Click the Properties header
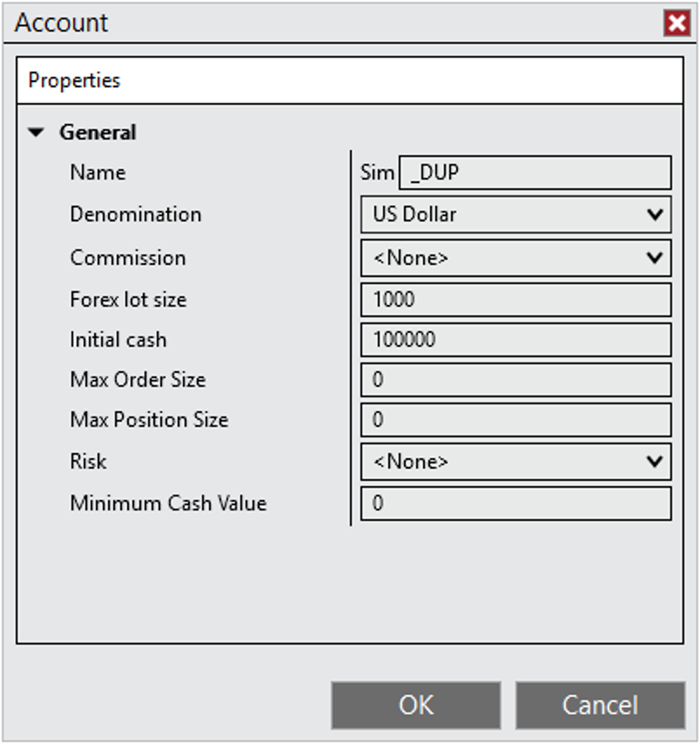The width and height of the screenshot is (700, 744). [75, 80]
